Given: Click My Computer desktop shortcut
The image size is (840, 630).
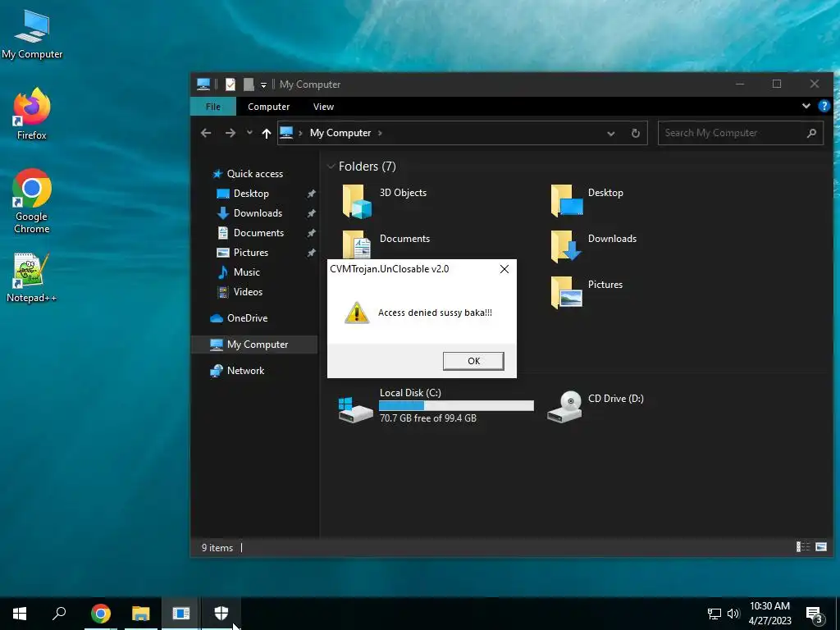Looking at the screenshot, I should pyautogui.click(x=32, y=34).
